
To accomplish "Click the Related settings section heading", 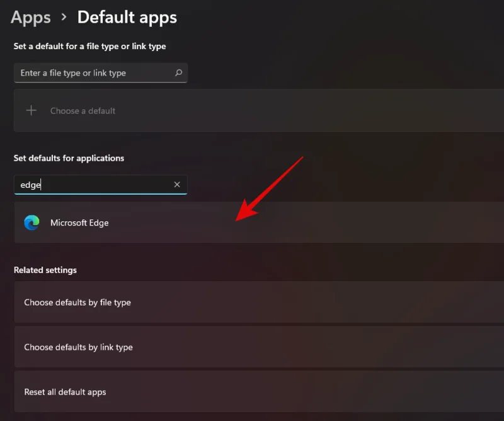I will (x=45, y=270).
